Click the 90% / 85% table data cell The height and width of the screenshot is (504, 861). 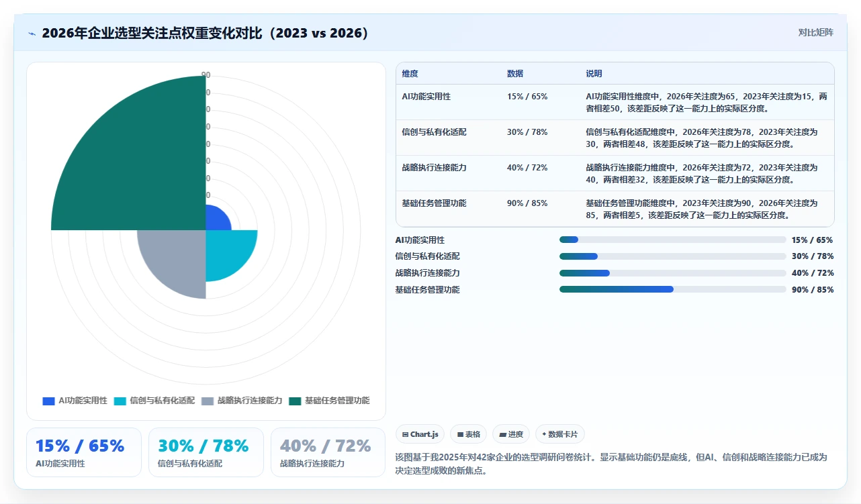coord(527,203)
